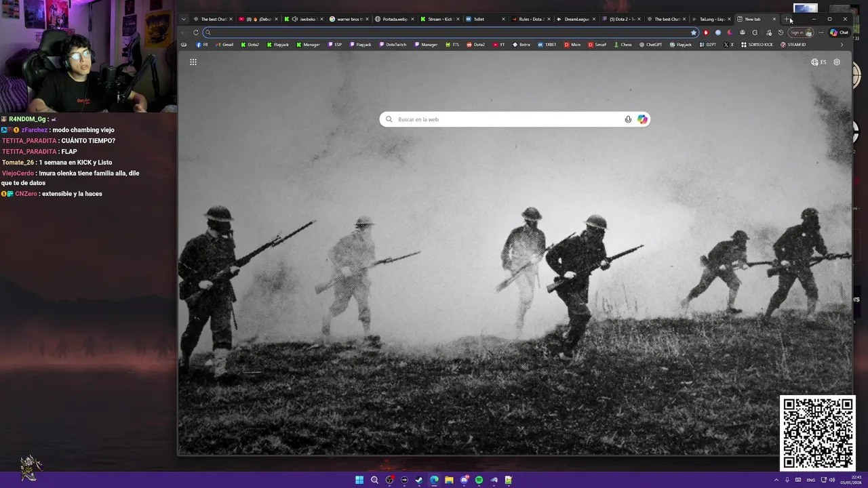Open the Botrix bookmark
The image size is (868, 488).
click(x=521, y=45)
